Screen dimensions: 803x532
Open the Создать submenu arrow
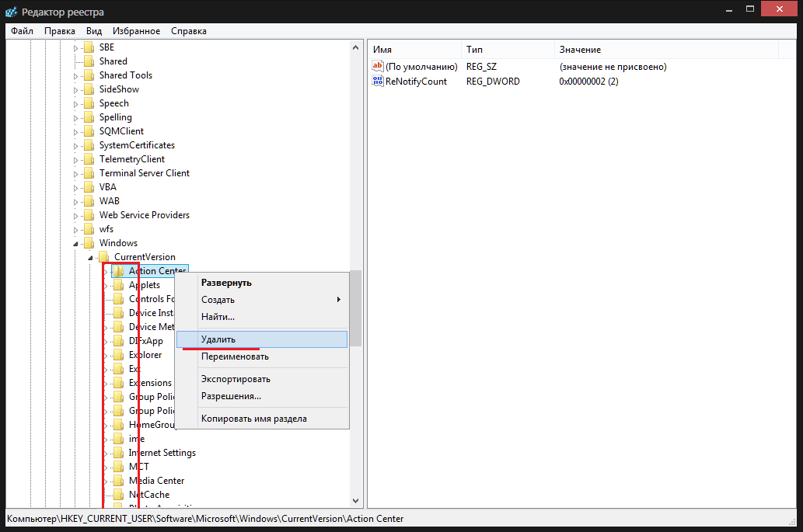click(x=338, y=300)
